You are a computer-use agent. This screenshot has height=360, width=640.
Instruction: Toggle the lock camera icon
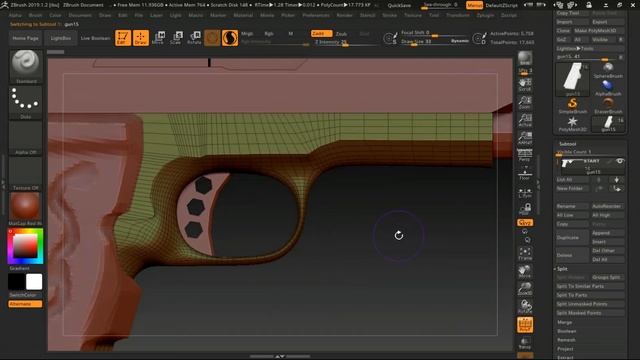point(525,209)
